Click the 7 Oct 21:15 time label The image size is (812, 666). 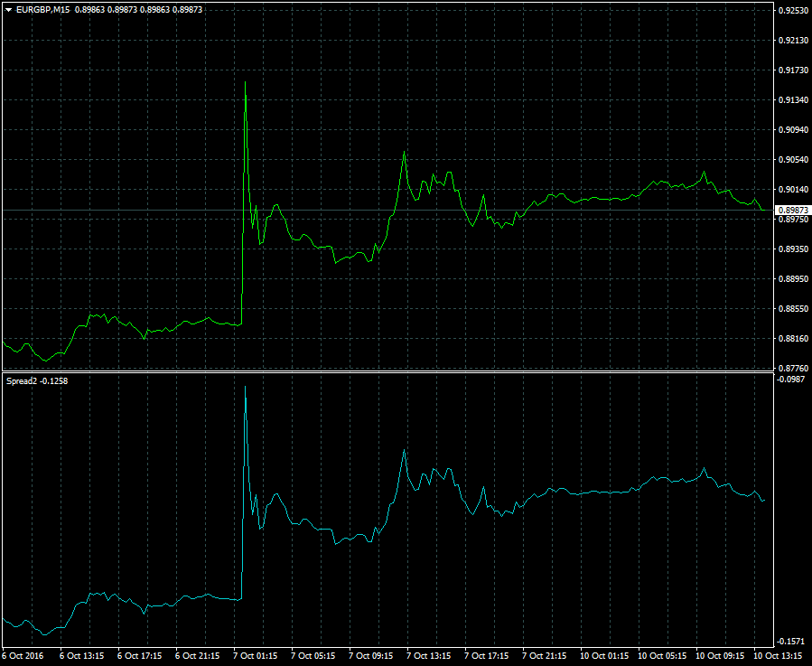[546, 656]
